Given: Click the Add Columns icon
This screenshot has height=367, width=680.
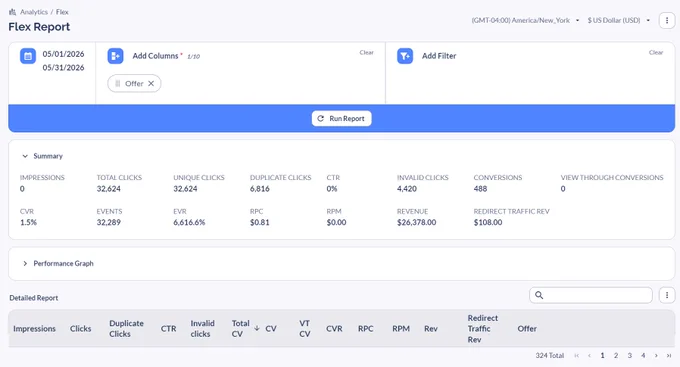Looking at the screenshot, I should click(x=115, y=56).
